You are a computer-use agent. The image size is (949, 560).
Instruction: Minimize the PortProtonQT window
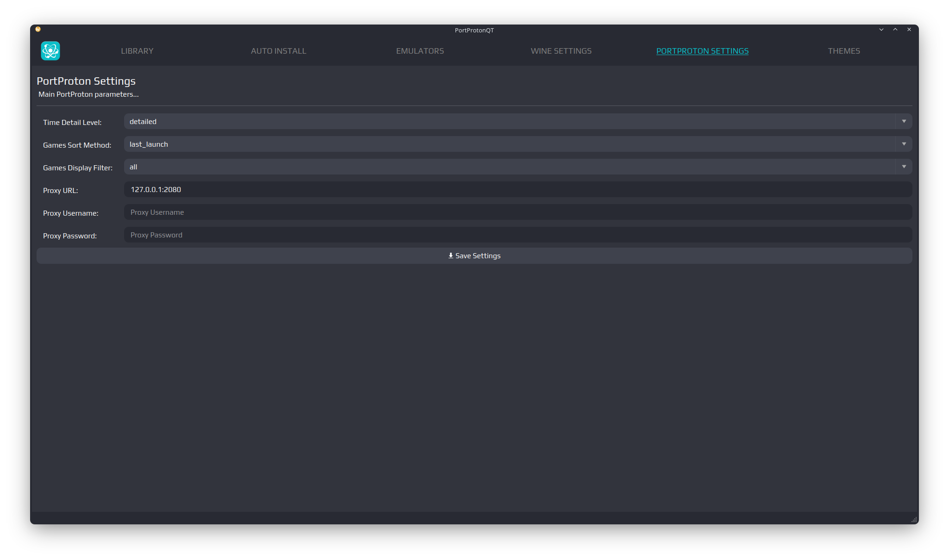coord(881,30)
